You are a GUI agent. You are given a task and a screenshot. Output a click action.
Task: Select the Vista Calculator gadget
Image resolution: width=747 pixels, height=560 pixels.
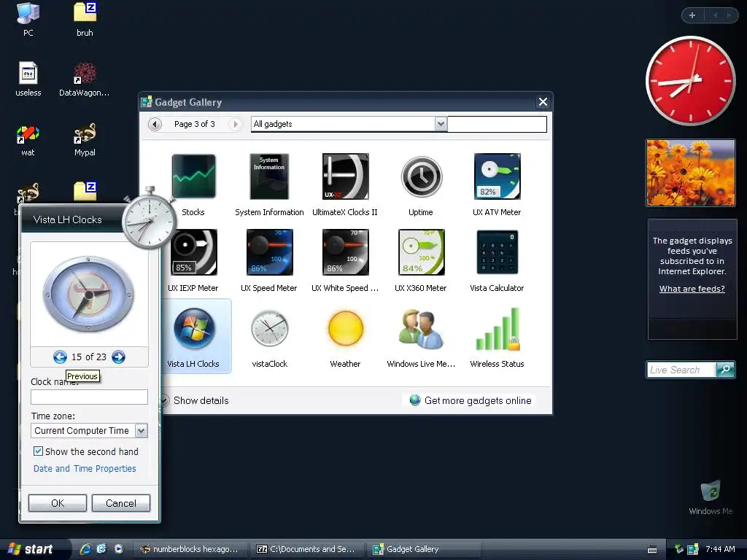tap(497, 260)
